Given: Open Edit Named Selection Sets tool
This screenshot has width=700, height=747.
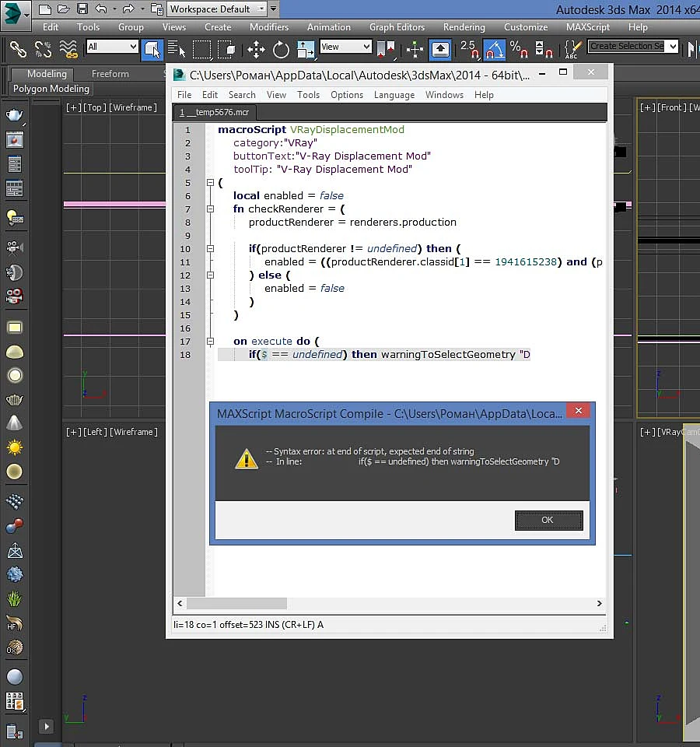Looking at the screenshot, I should [x=572, y=49].
